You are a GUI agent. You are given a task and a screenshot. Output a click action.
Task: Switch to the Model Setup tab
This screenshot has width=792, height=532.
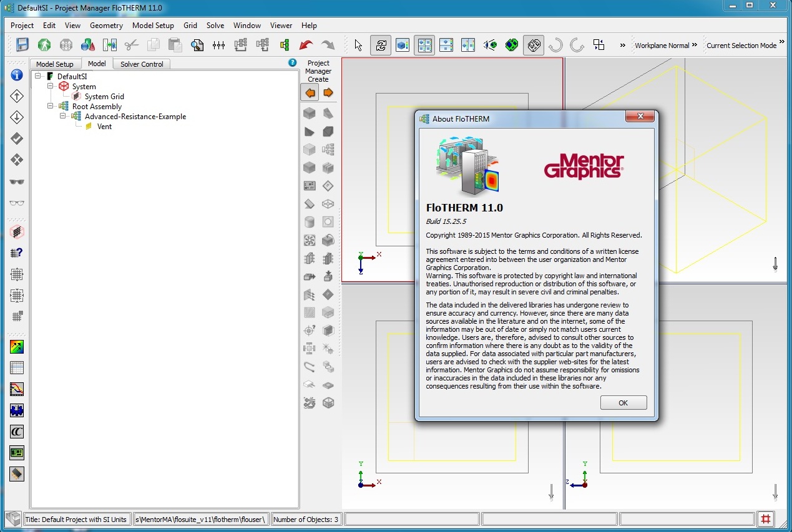coord(55,64)
